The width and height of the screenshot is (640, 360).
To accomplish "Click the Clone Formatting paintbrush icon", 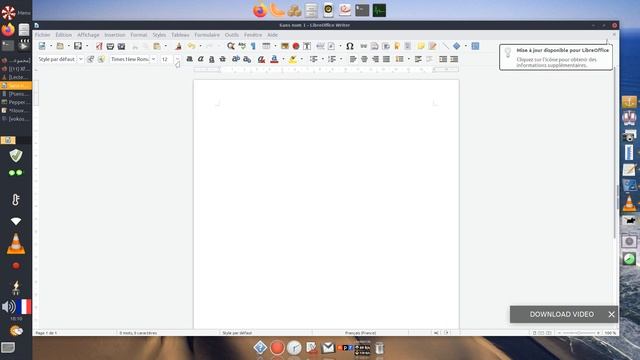I will [178, 46].
